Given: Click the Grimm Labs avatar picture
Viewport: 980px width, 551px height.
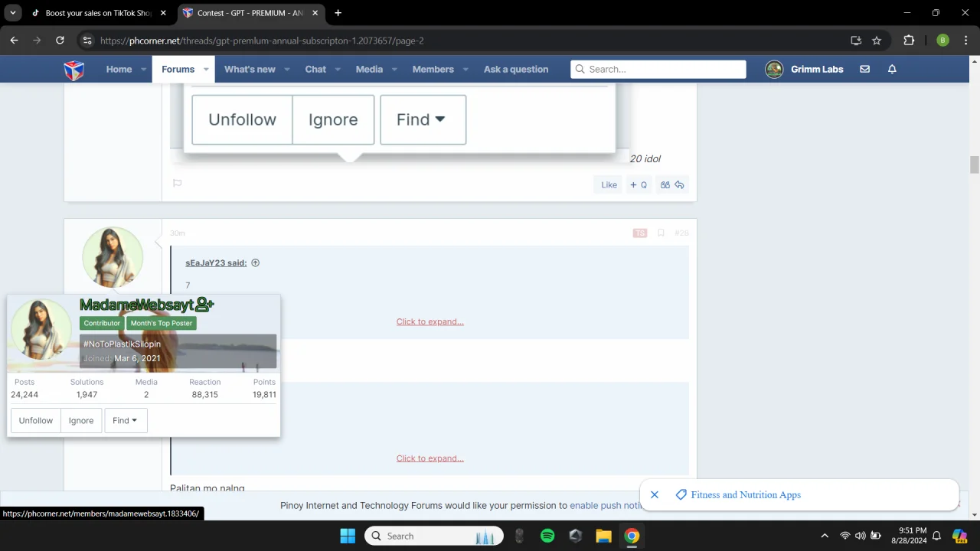Looking at the screenshot, I should point(774,69).
